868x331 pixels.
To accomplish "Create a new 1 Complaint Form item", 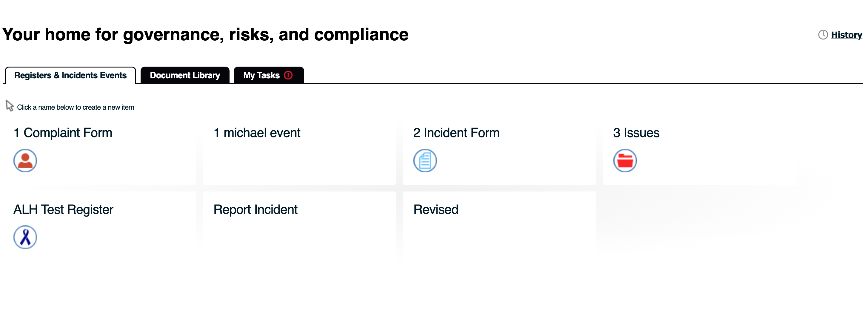I will (x=63, y=133).
